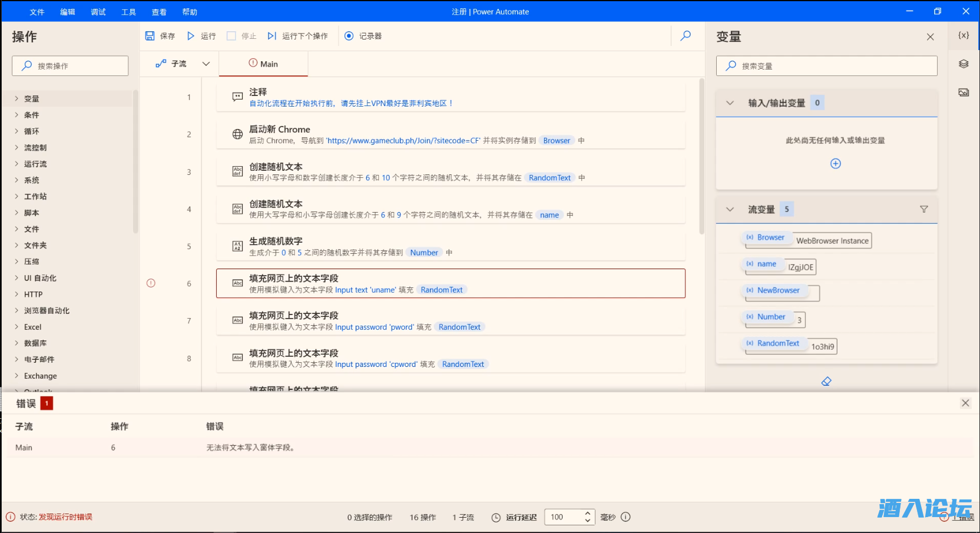
Task: Switch to the Main subflow tab
Action: click(x=263, y=63)
